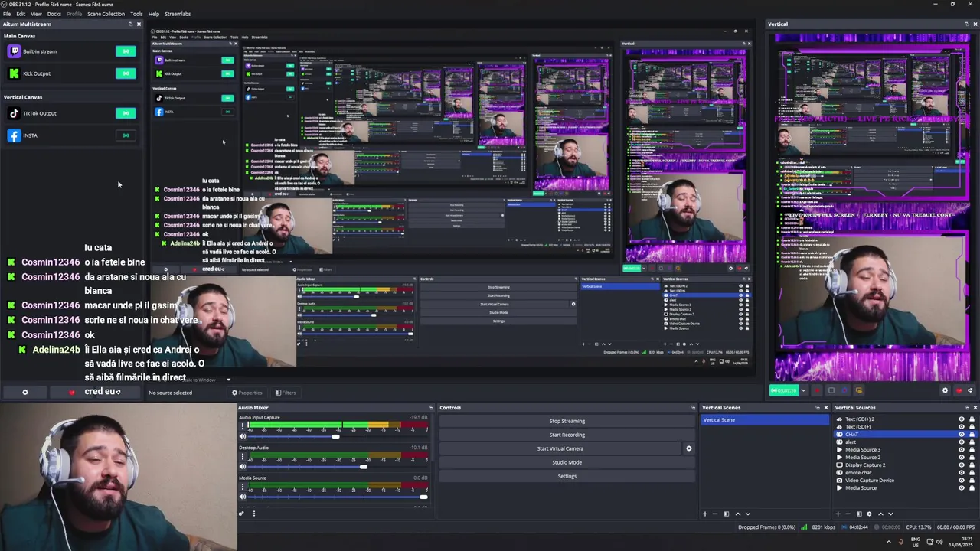Image resolution: width=980 pixels, height=551 pixels.
Task: Click the TikTok icon beside TikTok Output
Action: (x=14, y=113)
